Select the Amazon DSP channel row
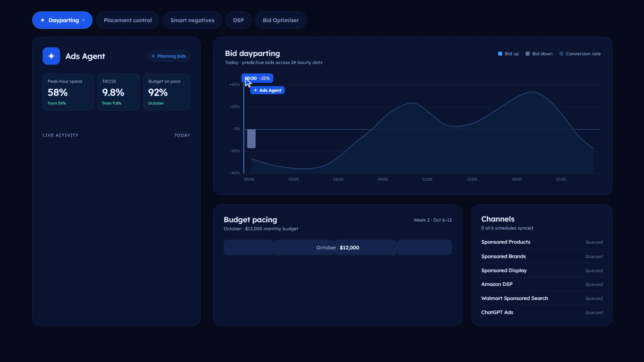This screenshot has height=362, width=644. point(542,284)
